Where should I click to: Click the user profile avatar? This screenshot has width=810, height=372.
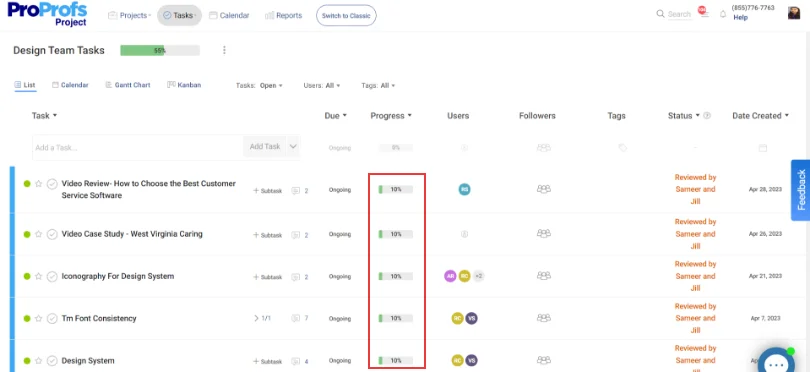[794, 13]
